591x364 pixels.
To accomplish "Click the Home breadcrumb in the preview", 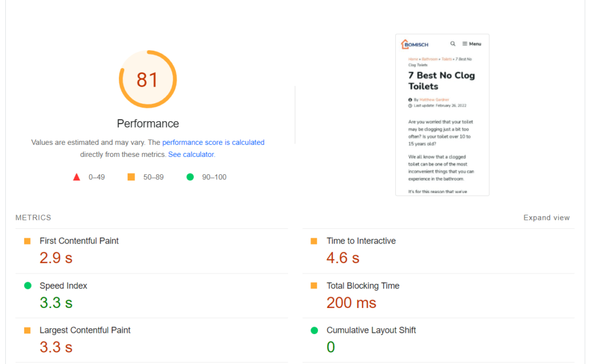I will (413, 59).
